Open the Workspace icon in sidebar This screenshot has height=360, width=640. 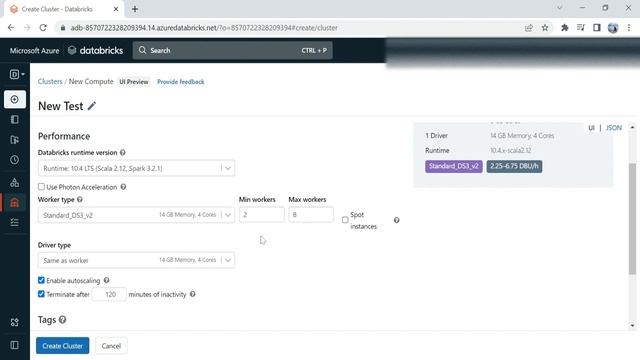click(15, 120)
